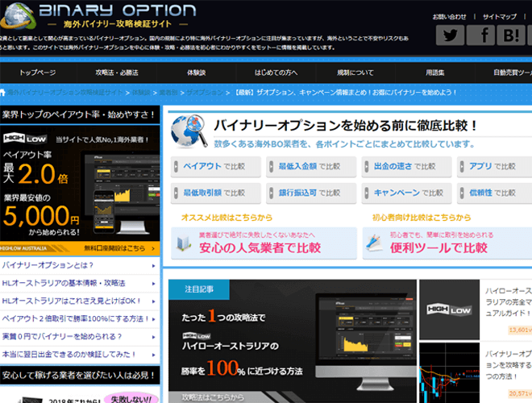This screenshot has width=532, height=403.
Task: Click the building icon beside 安心の人気業者で比較
Action: click(184, 243)
